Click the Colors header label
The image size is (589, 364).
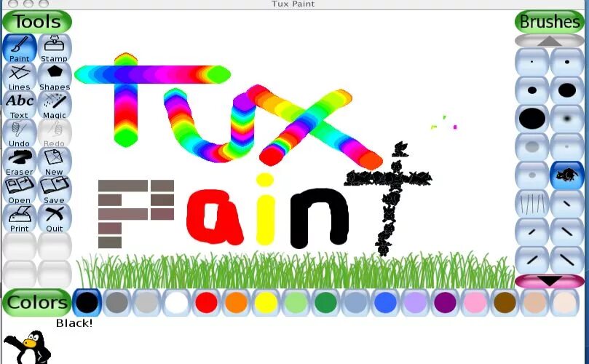pyautogui.click(x=37, y=302)
